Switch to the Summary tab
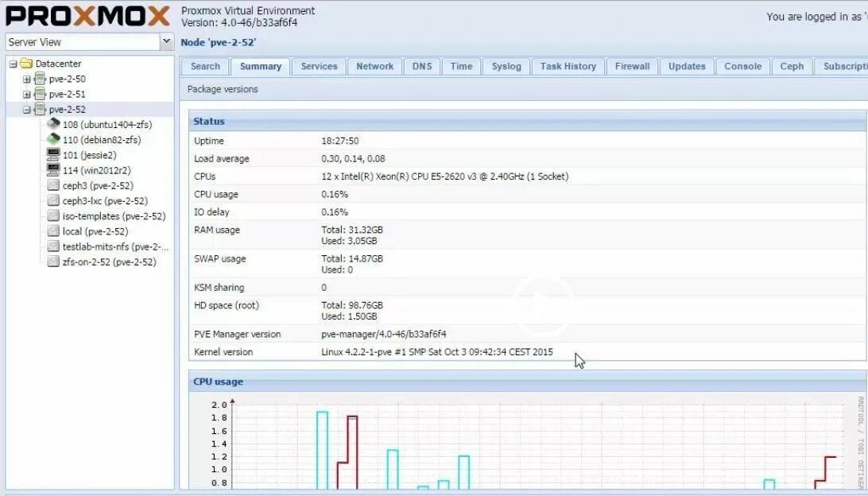The image size is (868, 496). (x=260, y=67)
